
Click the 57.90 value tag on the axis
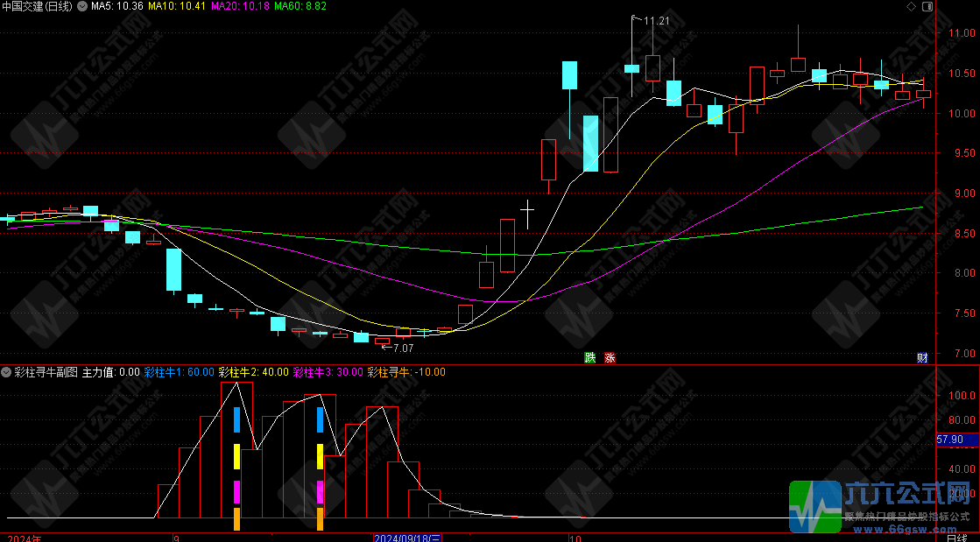[951, 440]
